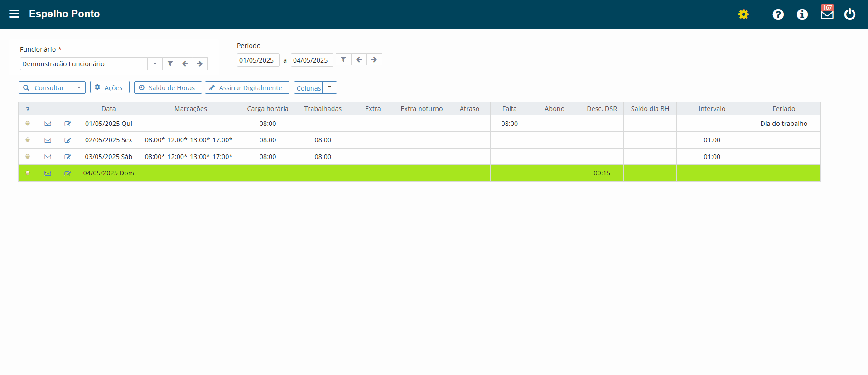Click the table legend question mark header

point(28,109)
